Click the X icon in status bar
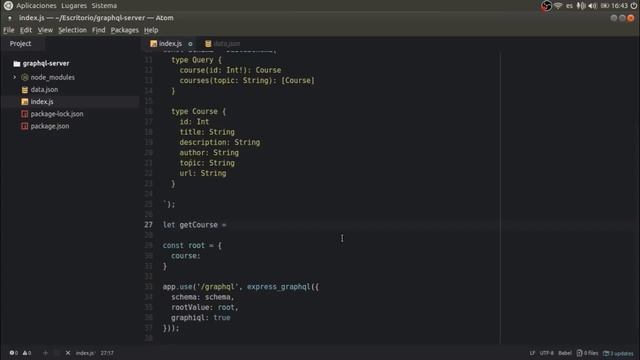The image size is (640, 360). 68,353
